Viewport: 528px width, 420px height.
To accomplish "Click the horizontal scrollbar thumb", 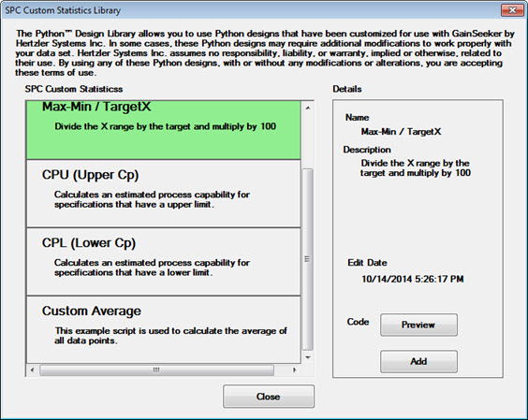I will point(156,370).
